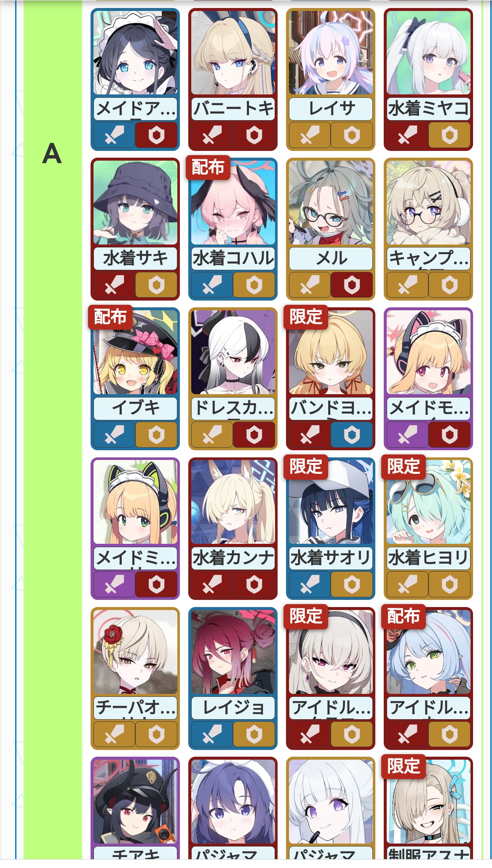Click the sword icon under レイジョ
Image resolution: width=492 pixels, height=868 pixels.
212,734
